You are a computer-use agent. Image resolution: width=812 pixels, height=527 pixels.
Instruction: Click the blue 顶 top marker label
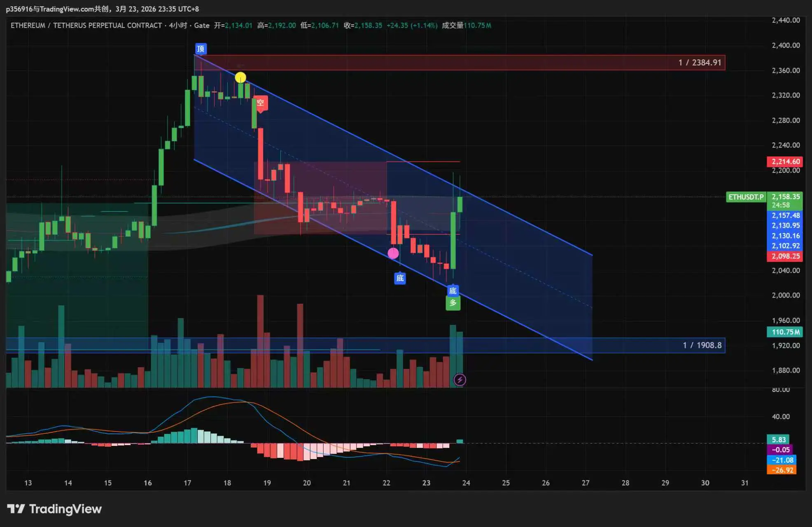point(201,49)
